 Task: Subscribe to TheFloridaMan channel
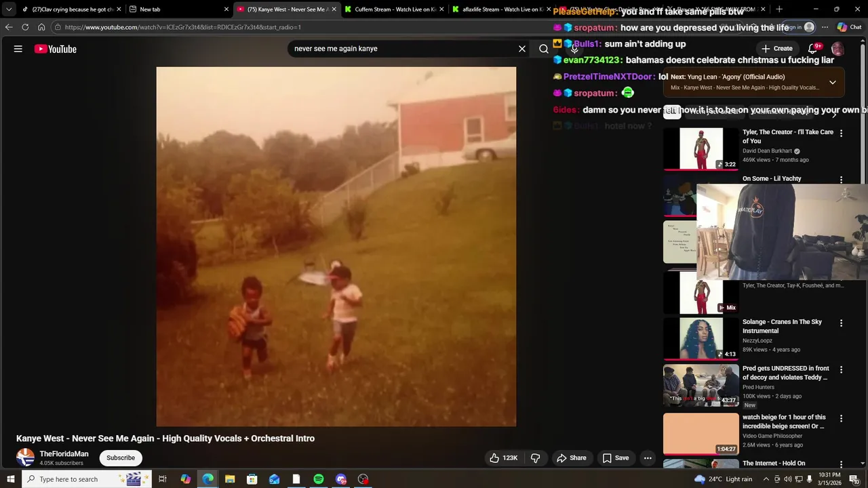coord(121,457)
